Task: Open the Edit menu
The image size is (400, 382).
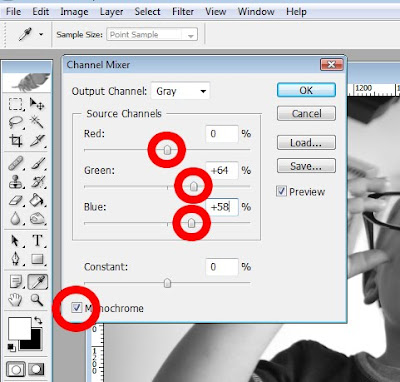Action: click(x=41, y=12)
